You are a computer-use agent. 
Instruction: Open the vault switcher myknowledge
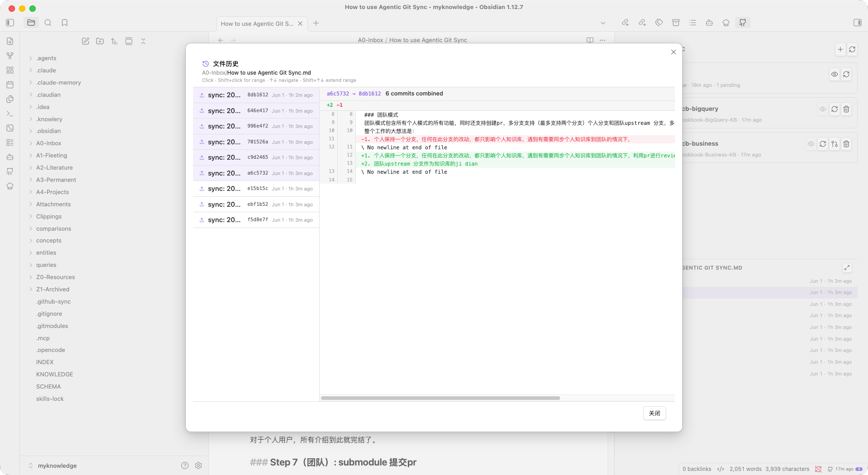click(x=52, y=465)
